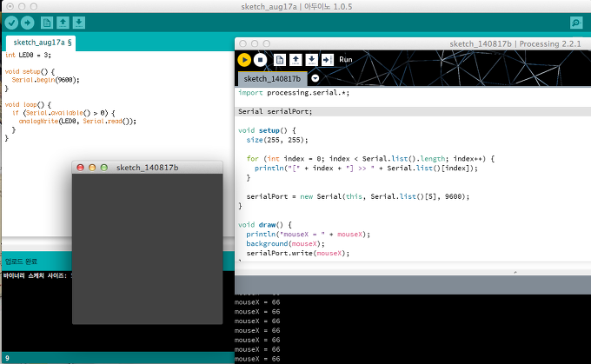
Task: Click 'void loop() {' in the Arduino editor
Action: pyautogui.click(x=28, y=105)
